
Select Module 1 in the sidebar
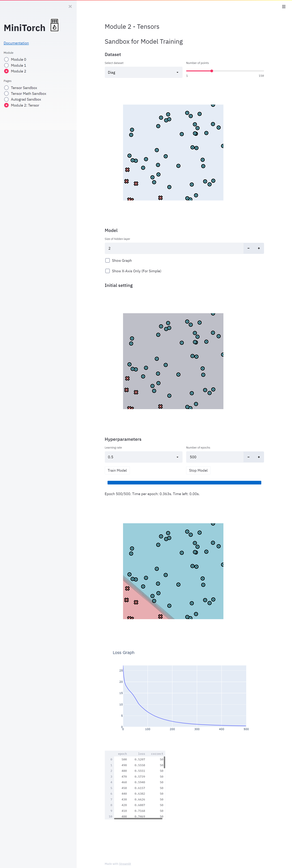(x=6, y=65)
